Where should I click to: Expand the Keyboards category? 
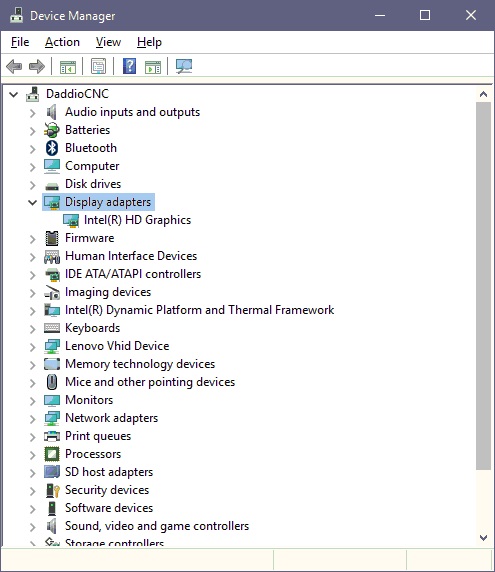click(32, 329)
